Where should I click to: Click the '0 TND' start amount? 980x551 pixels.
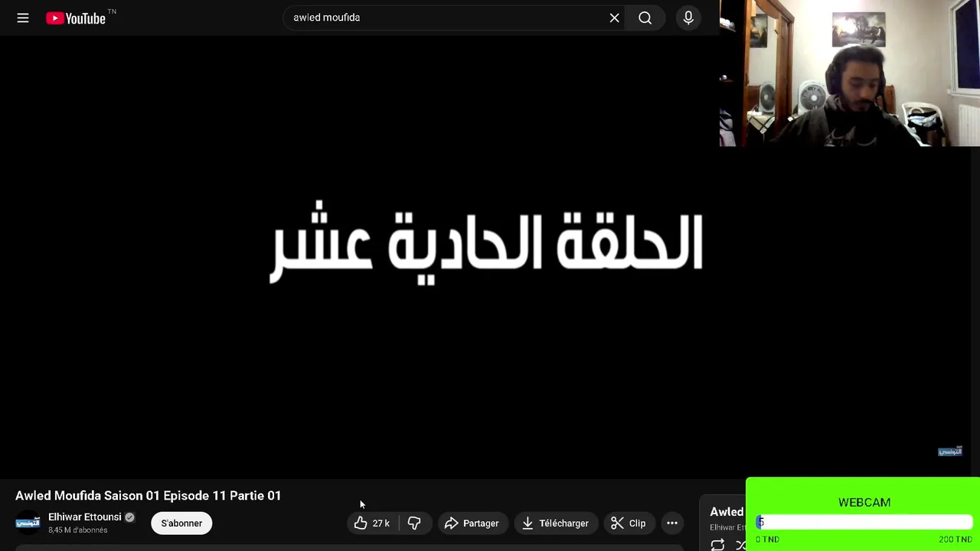767,540
